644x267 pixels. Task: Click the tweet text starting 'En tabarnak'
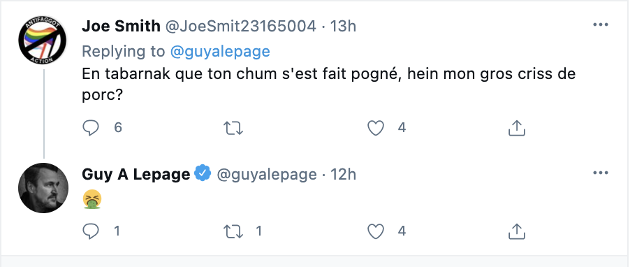tap(328, 84)
